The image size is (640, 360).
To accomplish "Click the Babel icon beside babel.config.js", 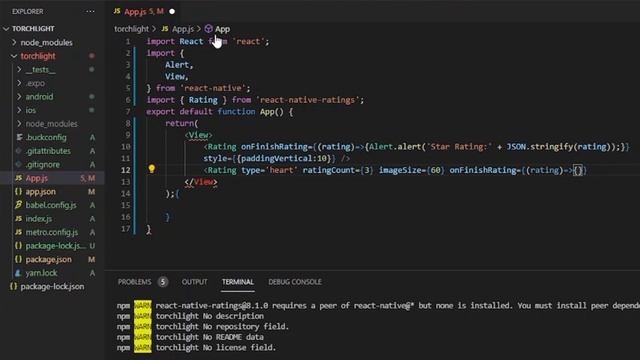I will click(18, 205).
